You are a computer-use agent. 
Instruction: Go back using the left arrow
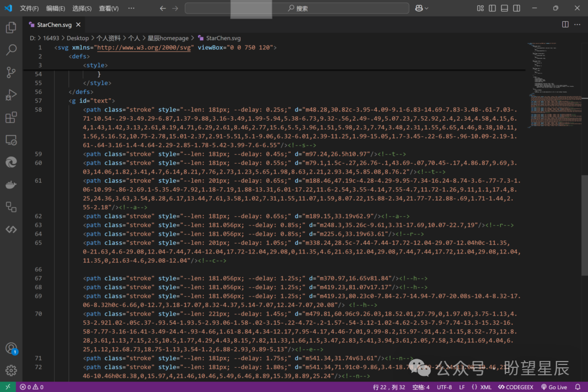pyautogui.click(x=163, y=8)
